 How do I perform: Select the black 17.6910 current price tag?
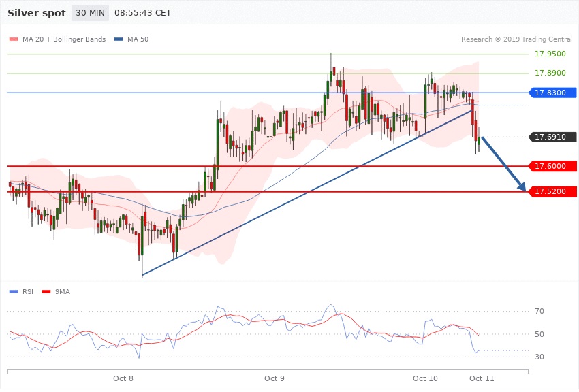tap(552, 137)
